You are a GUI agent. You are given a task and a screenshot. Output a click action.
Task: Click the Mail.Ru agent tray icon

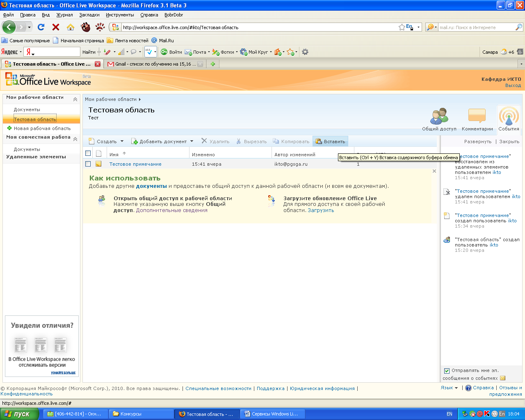tap(479, 414)
